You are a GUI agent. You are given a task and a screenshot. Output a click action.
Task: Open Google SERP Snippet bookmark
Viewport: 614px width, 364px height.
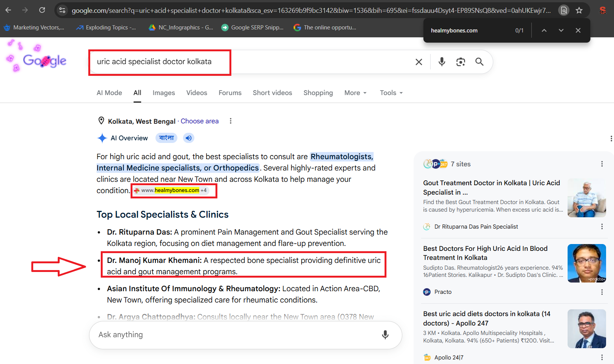click(x=252, y=28)
